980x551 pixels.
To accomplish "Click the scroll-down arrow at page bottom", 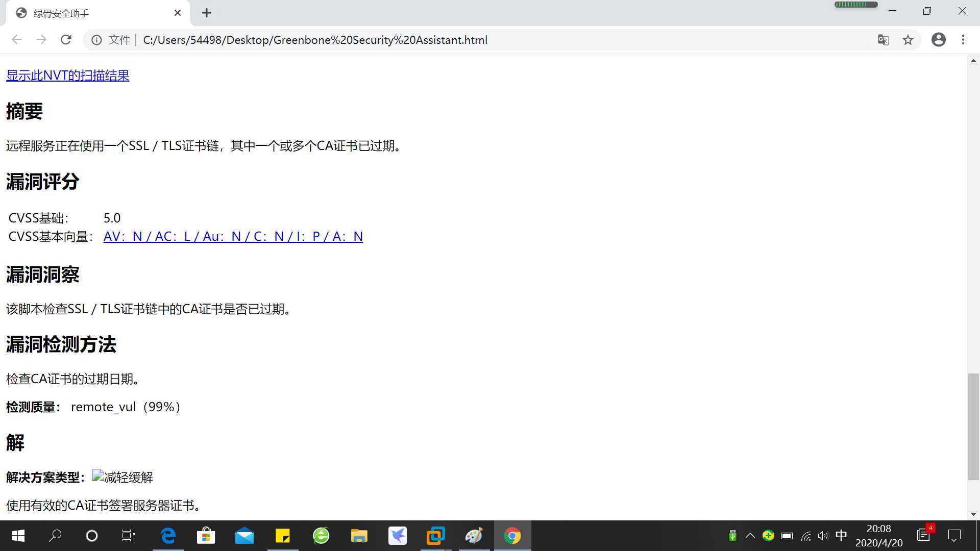I will point(973,514).
